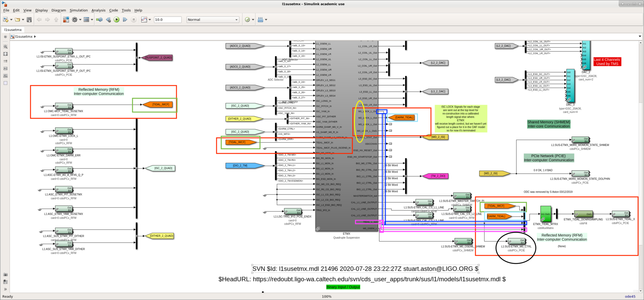644x300 pixels.
Task: Click the ETMX Quadruple Suspension subsystem block
Action: tap(347, 136)
